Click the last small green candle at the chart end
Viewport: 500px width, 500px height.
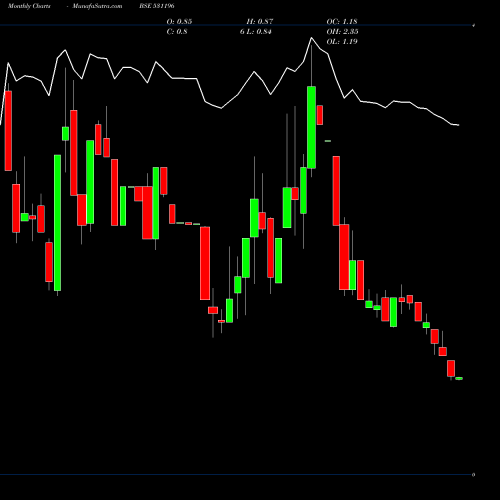click(459, 378)
